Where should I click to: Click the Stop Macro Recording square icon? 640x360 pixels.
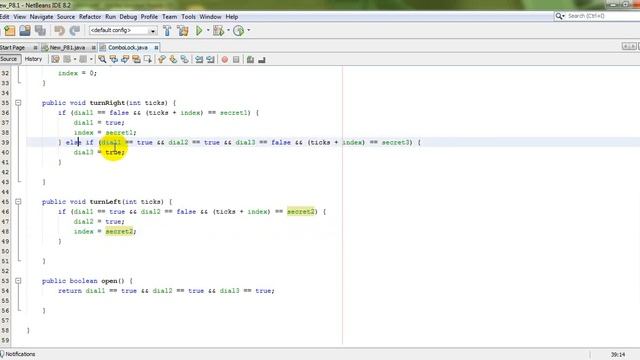[x=236, y=60]
